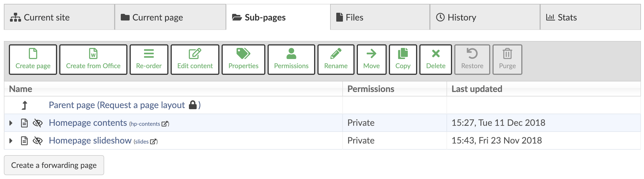Click the Move arrow button
This screenshot has width=644, height=179.
[x=371, y=59]
